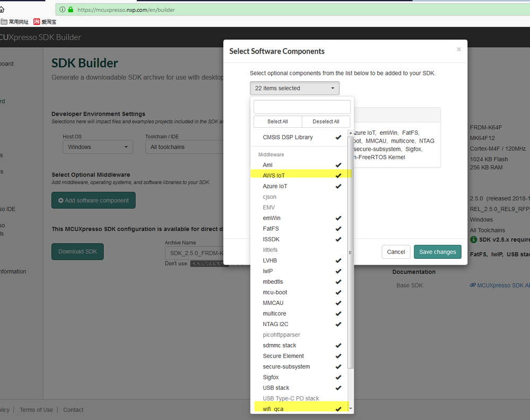Click the Archive Name input field

point(194,253)
